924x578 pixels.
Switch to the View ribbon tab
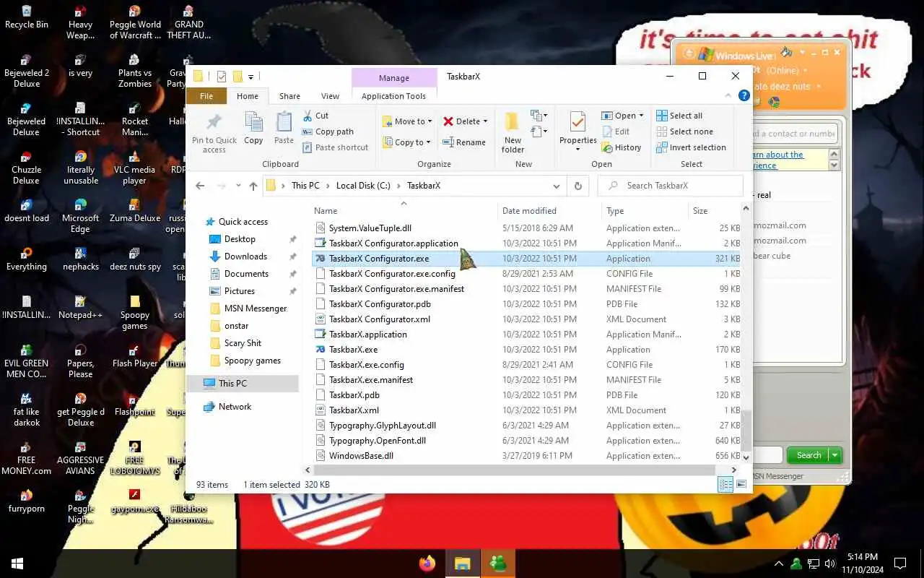[x=330, y=96]
